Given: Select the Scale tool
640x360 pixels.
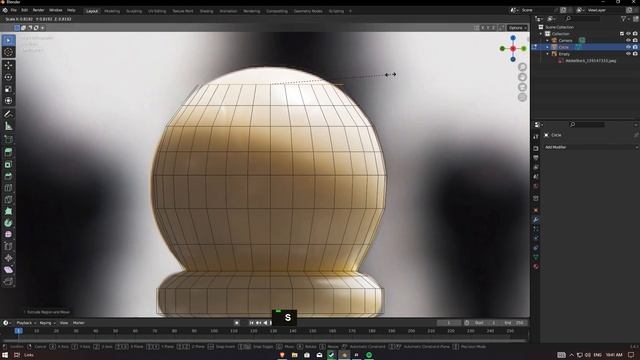Looking at the screenshot, I should click(9, 89).
